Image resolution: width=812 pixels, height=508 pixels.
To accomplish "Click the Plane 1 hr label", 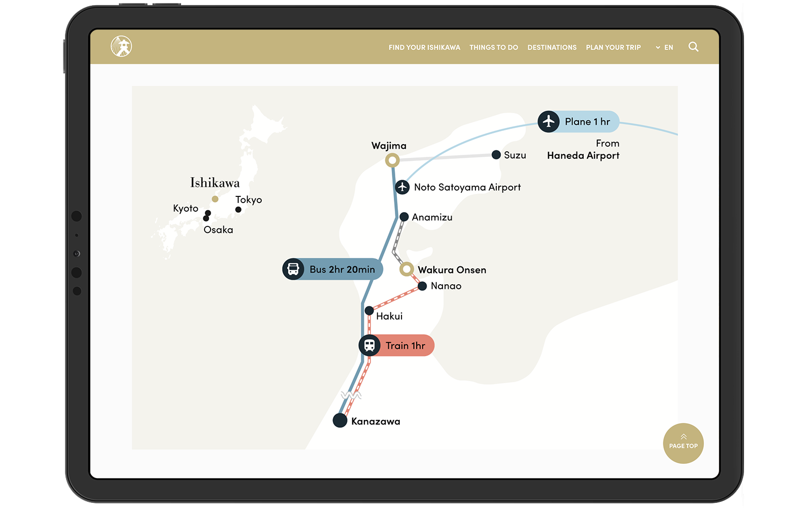I will click(x=587, y=122).
